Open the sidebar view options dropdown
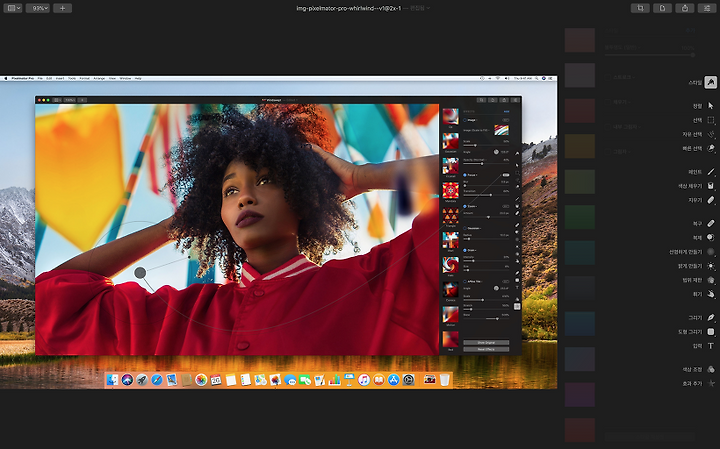 [12, 8]
